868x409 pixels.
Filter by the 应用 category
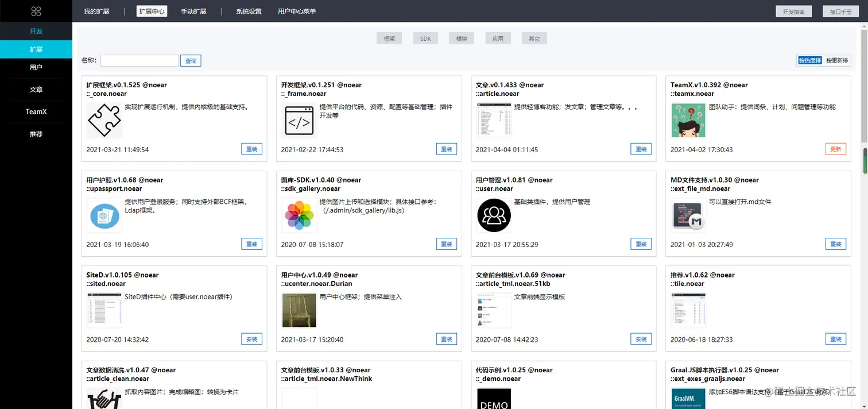tap(498, 38)
